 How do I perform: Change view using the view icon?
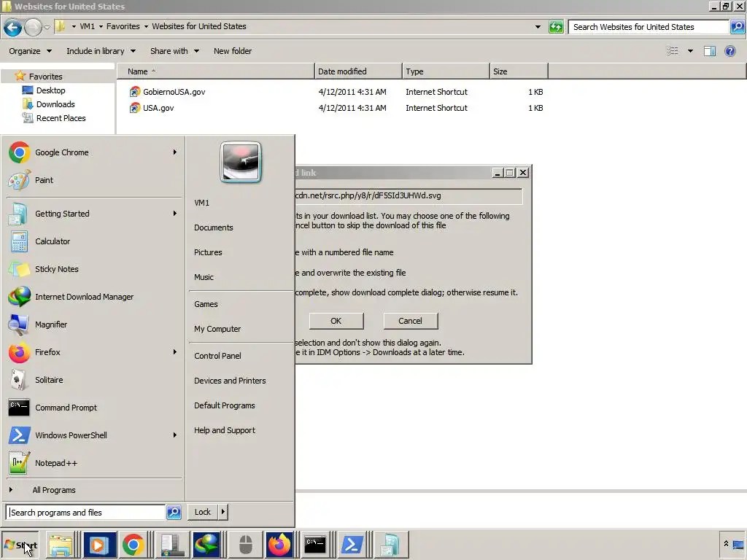672,51
